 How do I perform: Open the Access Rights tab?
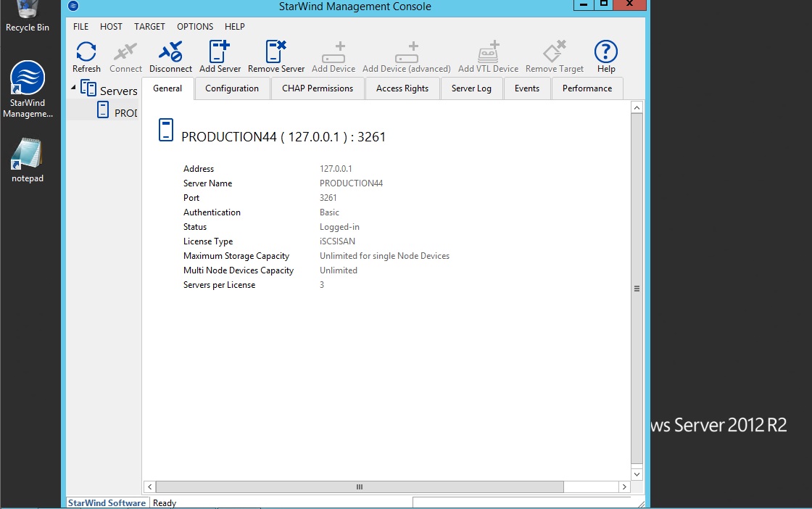coord(402,88)
